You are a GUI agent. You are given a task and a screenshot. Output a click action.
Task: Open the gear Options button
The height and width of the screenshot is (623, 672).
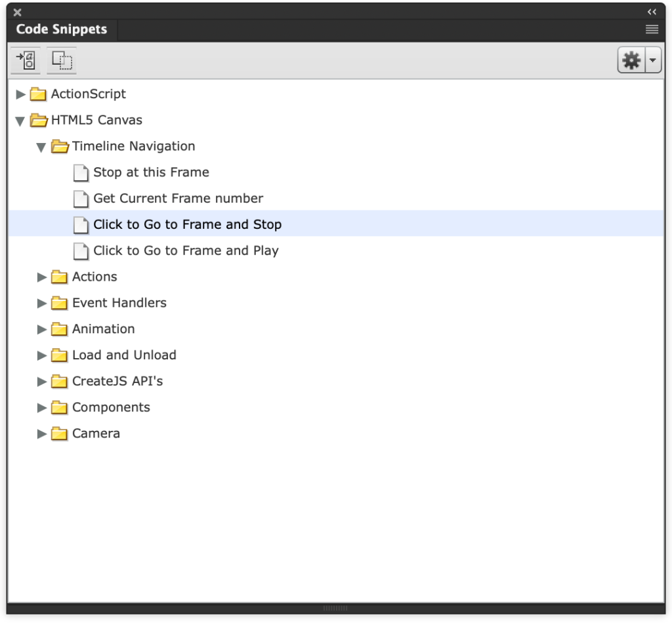tap(631, 61)
